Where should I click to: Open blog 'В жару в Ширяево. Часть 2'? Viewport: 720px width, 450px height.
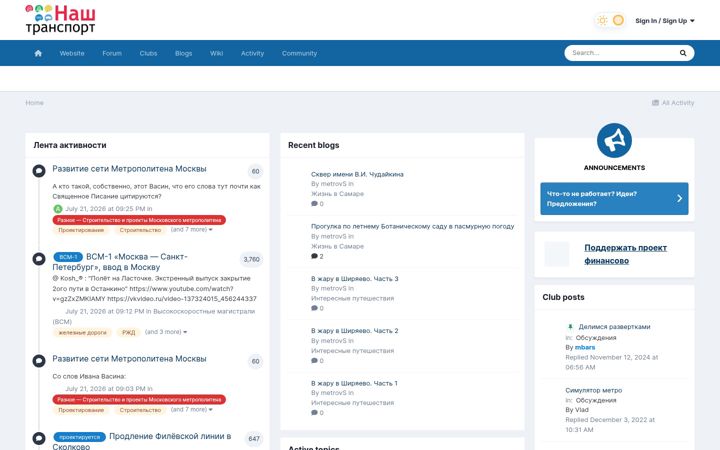click(354, 331)
